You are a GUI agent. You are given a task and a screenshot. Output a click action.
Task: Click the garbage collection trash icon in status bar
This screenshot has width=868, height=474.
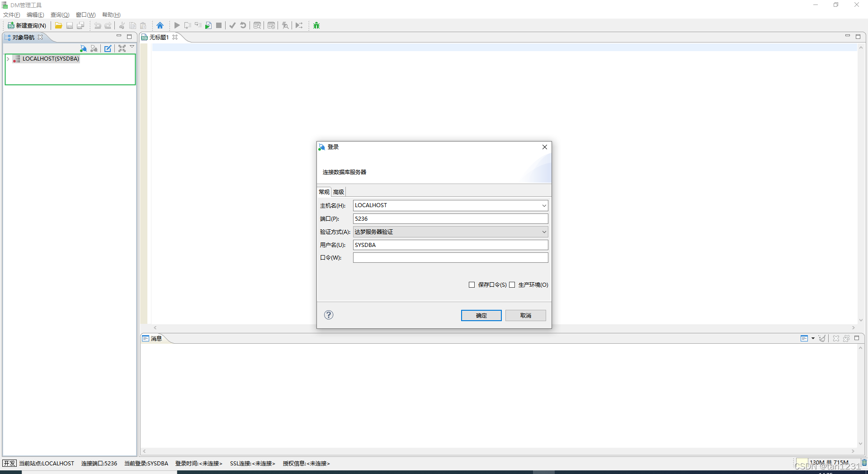[x=864, y=463]
